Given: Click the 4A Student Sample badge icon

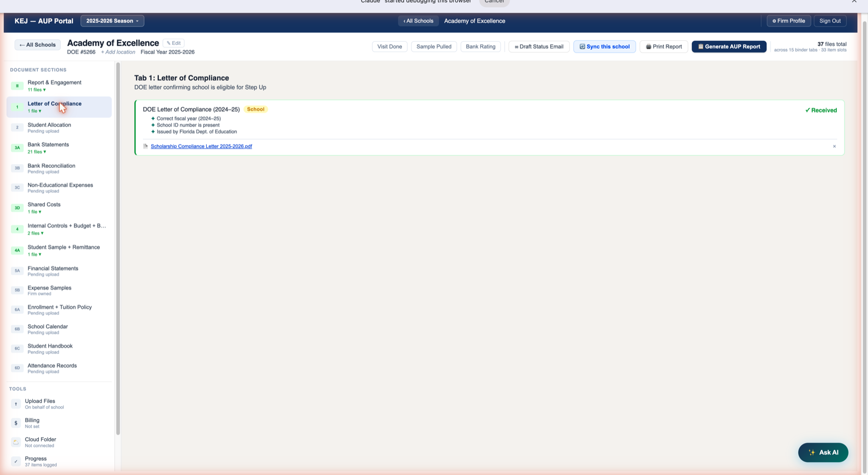Looking at the screenshot, I should [17, 251].
